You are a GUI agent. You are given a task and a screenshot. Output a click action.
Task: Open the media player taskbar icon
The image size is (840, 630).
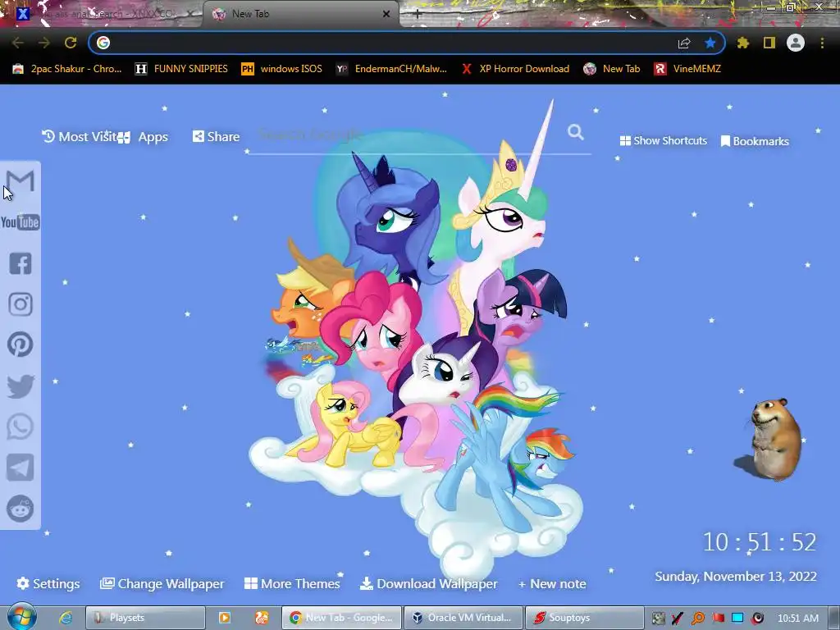coord(225,618)
